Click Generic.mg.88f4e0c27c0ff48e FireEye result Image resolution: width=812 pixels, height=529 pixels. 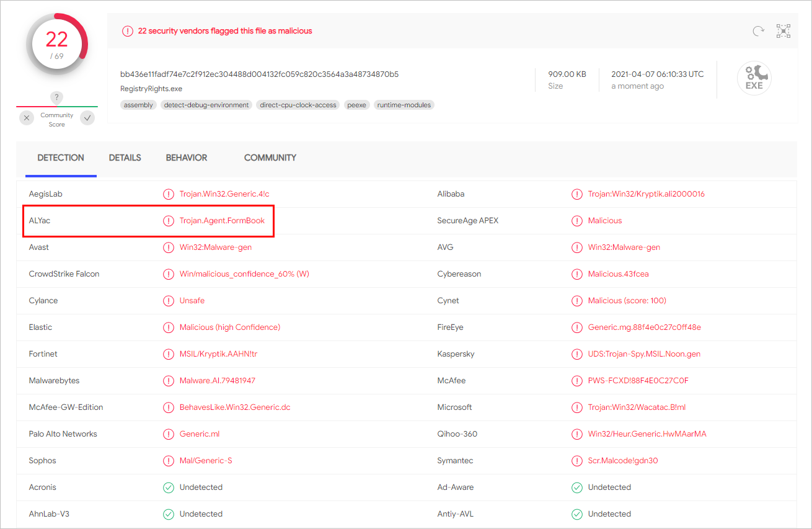point(645,327)
